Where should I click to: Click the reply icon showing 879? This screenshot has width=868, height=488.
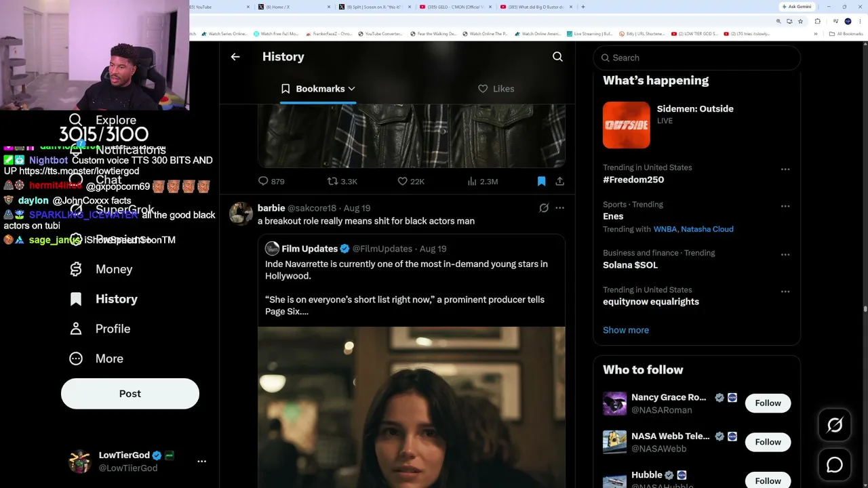click(263, 181)
